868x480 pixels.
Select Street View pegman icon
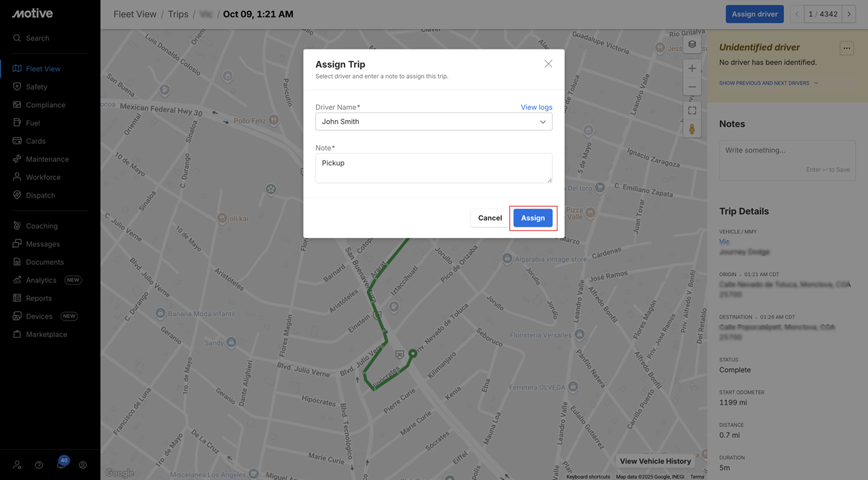click(692, 129)
